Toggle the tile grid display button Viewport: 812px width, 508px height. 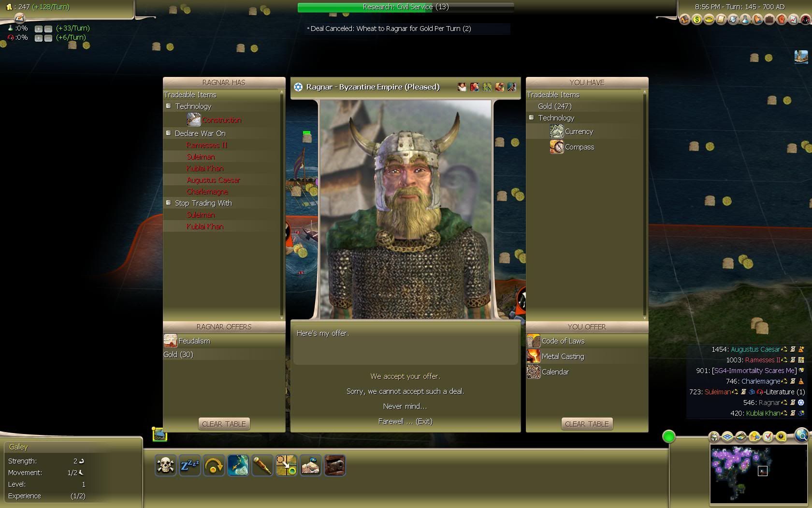click(727, 437)
